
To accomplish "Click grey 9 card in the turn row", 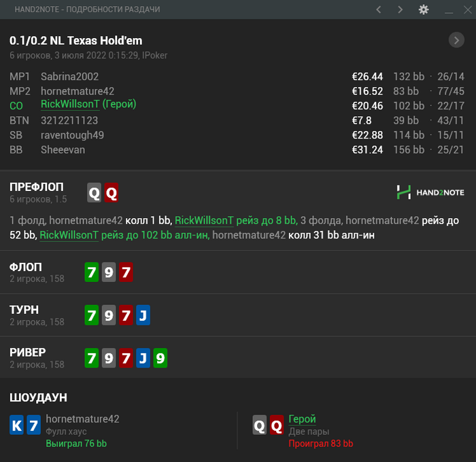I will coord(109,315).
